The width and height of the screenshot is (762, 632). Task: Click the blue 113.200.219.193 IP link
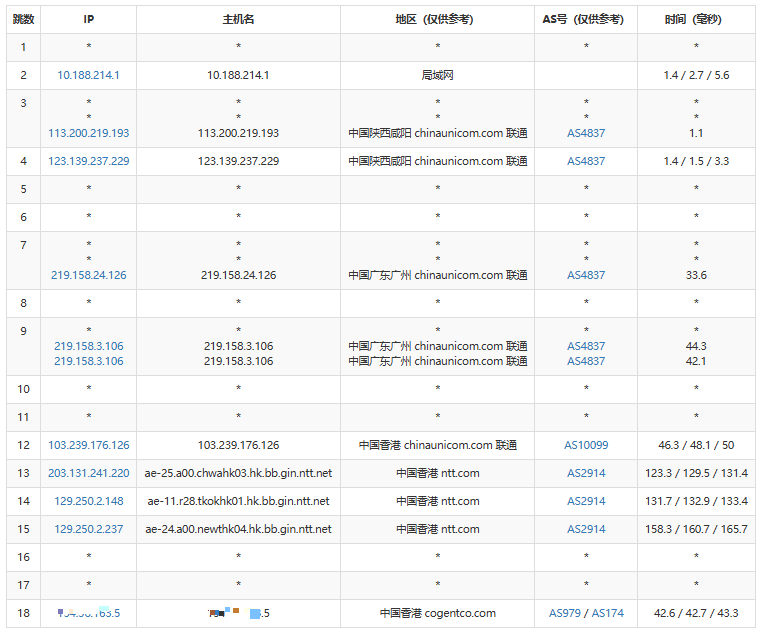click(88, 133)
